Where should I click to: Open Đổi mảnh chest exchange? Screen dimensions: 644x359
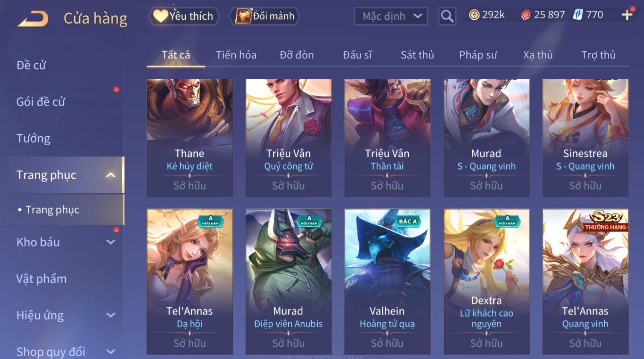point(264,16)
